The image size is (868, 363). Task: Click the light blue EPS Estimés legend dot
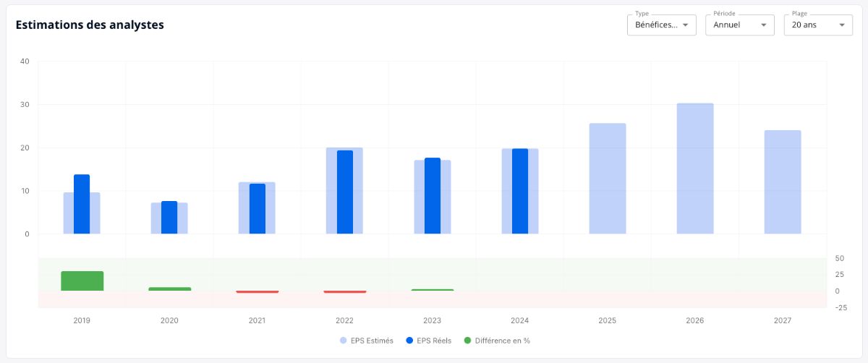pos(343,341)
